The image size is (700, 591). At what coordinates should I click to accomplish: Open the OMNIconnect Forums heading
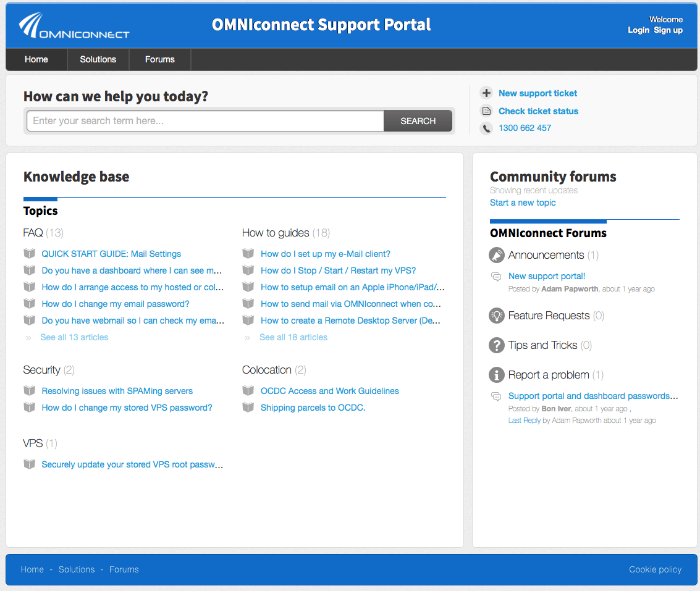pos(548,233)
